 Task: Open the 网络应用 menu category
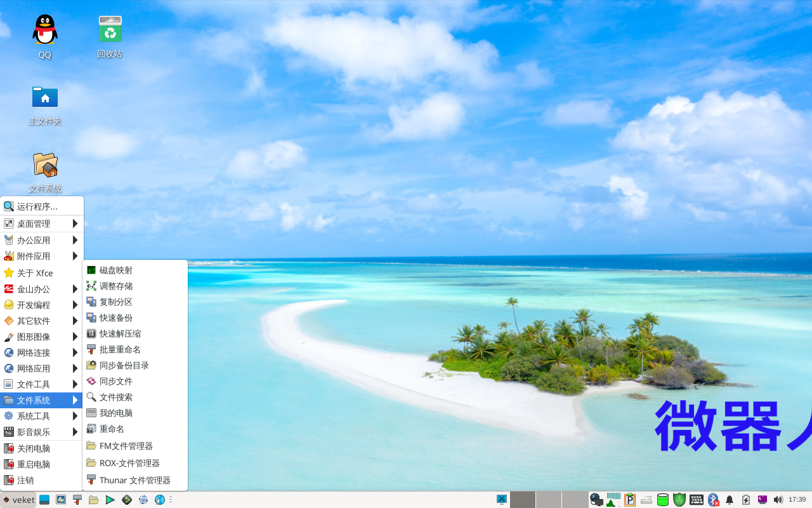click(42, 368)
